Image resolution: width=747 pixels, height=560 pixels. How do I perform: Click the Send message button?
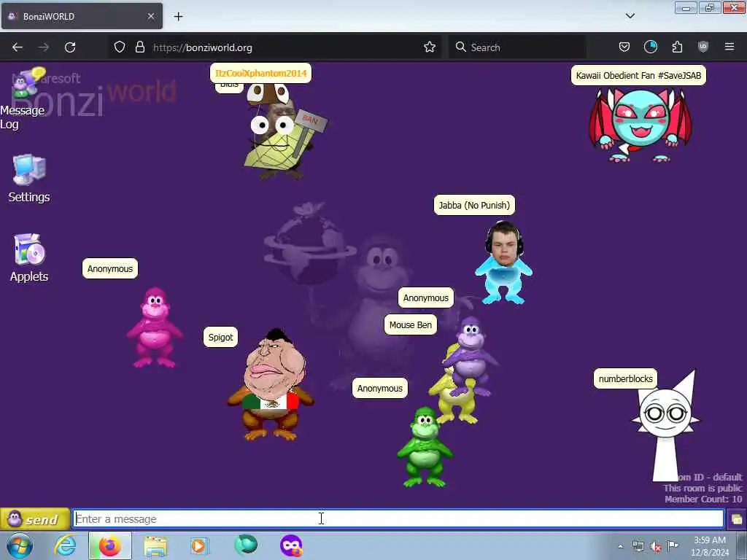[35, 519]
